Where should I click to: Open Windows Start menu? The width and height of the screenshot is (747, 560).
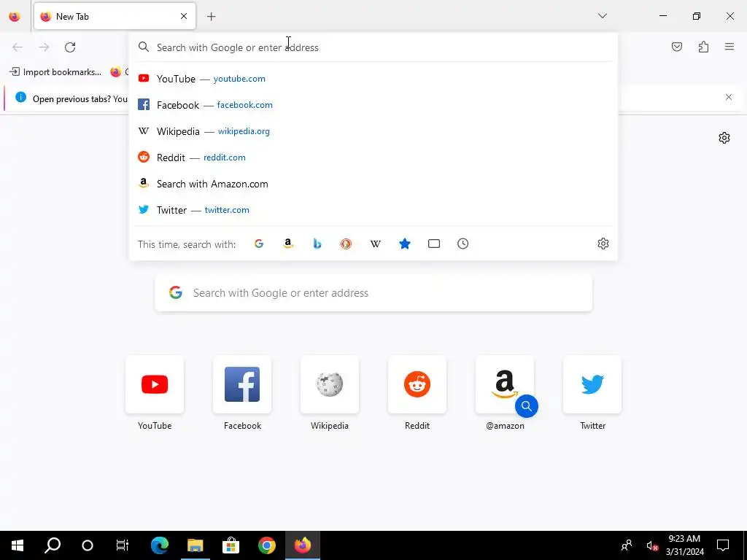[x=18, y=545]
